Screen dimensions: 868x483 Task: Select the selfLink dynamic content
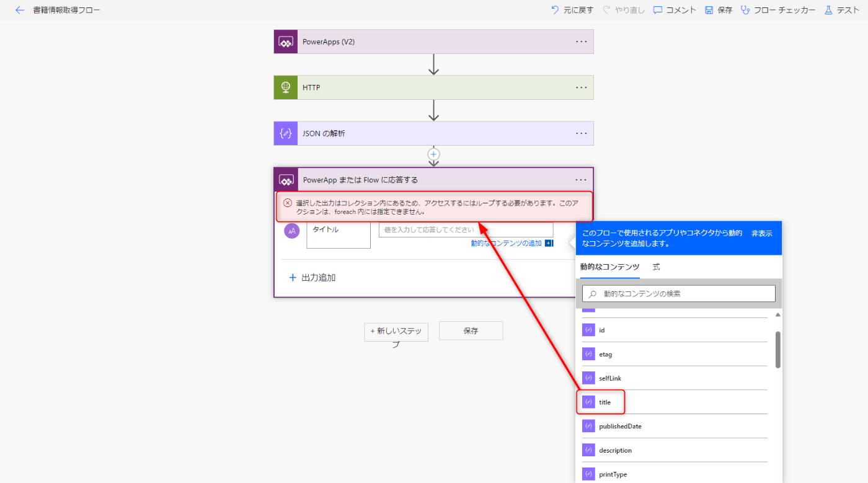(x=675, y=378)
